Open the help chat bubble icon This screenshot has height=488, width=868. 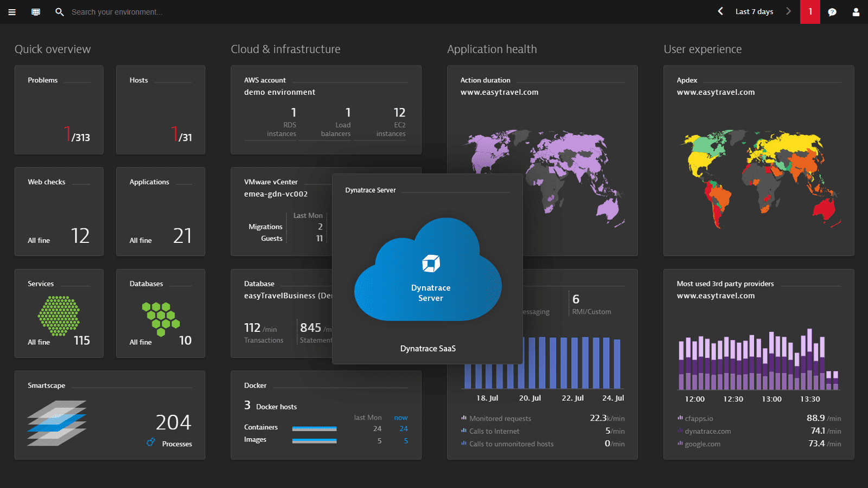coord(832,12)
